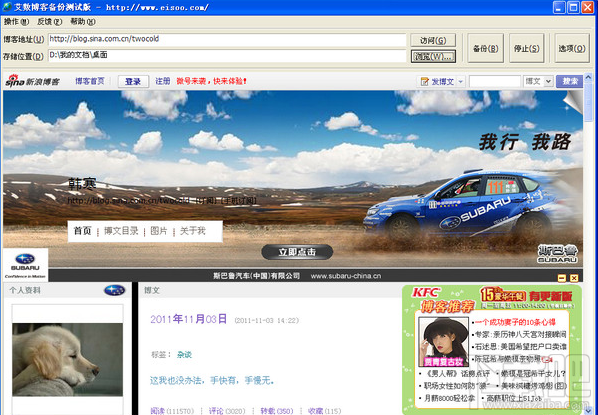The height and width of the screenshot is (415, 598).
Task: Select the 关于我 navigation tab
Action: [x=193, y=231]
